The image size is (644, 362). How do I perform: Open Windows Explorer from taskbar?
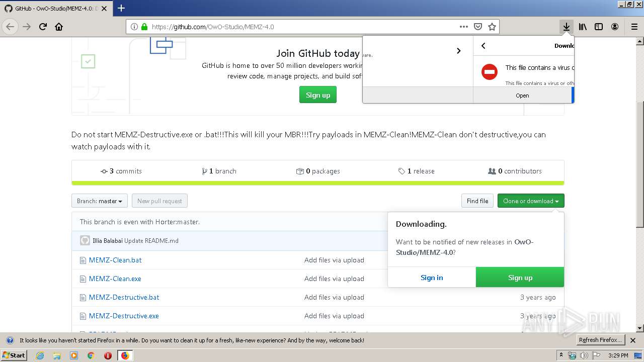coord(57,355)
